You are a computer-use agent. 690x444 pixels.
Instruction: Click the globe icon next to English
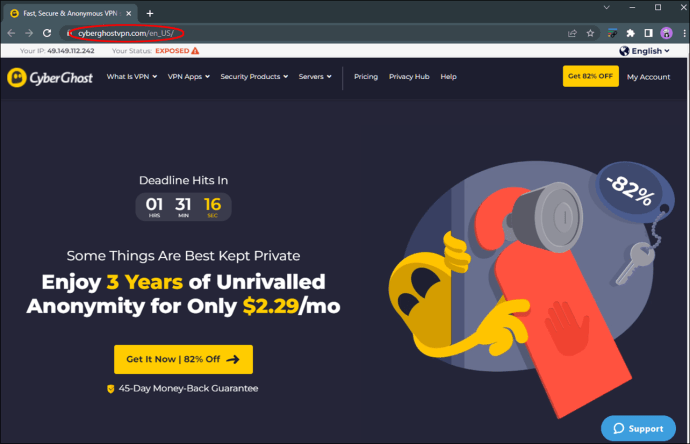(624, 51)
